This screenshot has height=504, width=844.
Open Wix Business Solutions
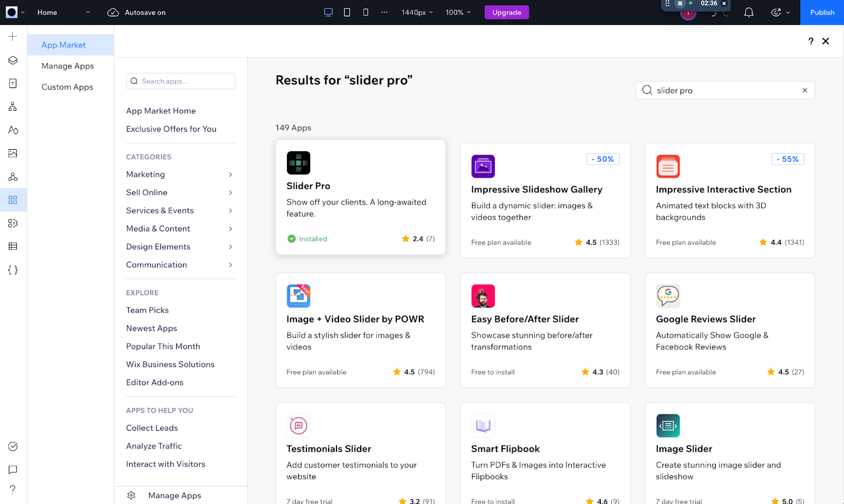170,364
